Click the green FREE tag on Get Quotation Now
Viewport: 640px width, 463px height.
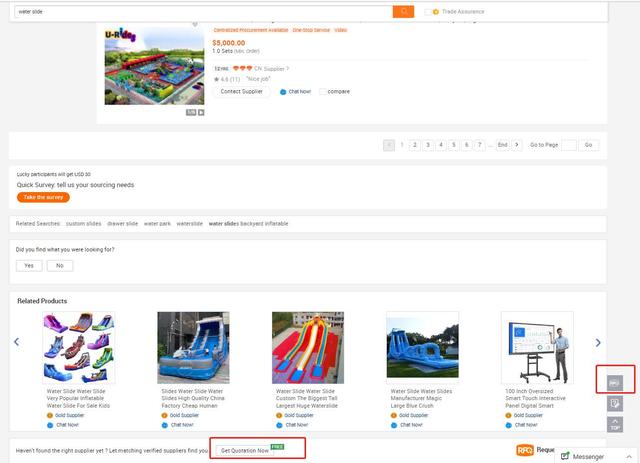[277, 447]
